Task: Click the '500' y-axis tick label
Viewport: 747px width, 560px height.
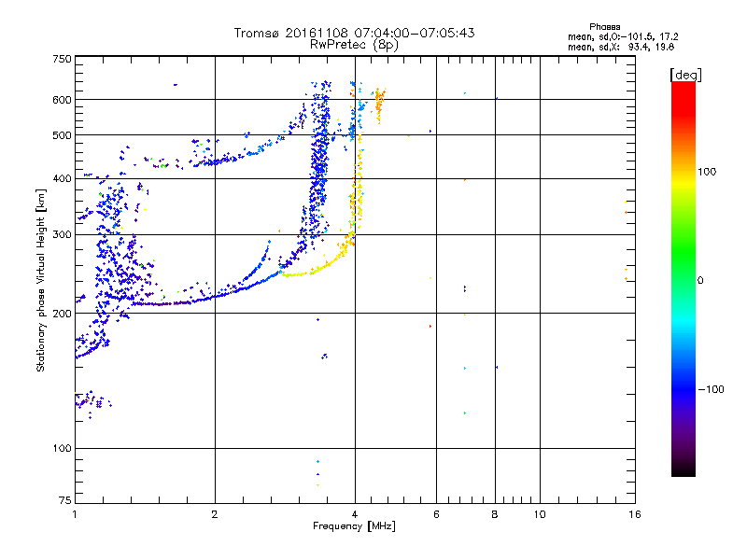Action: click(x=62, y=135)
